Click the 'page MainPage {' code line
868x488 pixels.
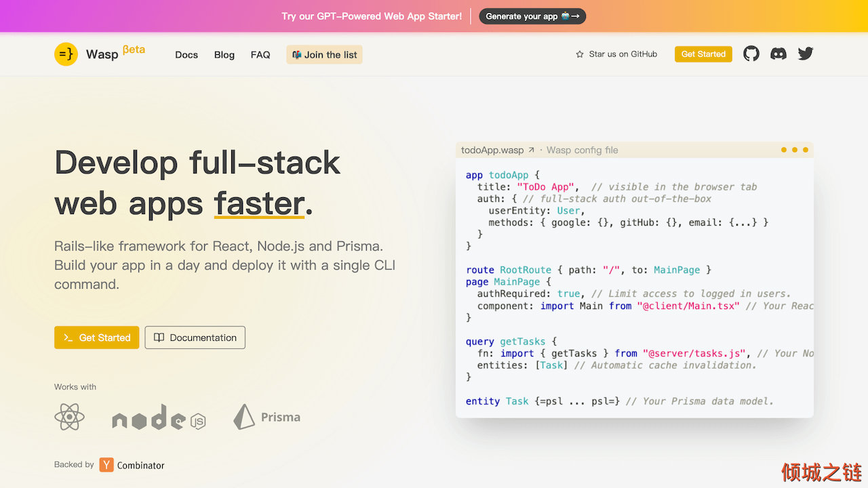tap(509, 282)
